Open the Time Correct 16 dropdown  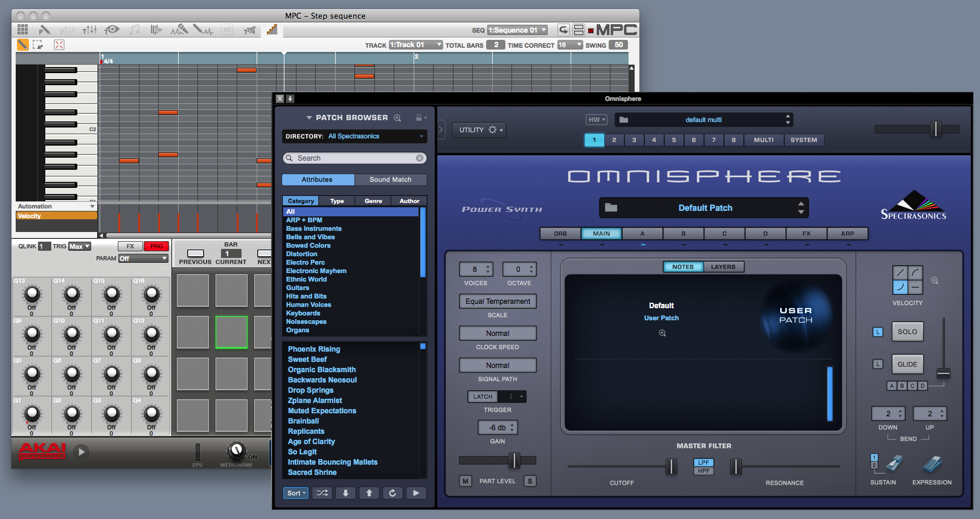[x=570, y=45]
